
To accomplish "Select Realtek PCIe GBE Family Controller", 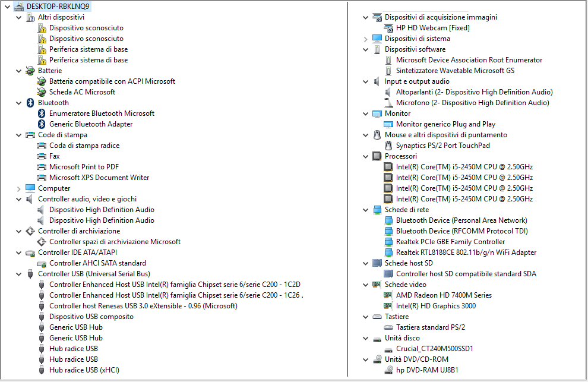I will pos(450,242).
